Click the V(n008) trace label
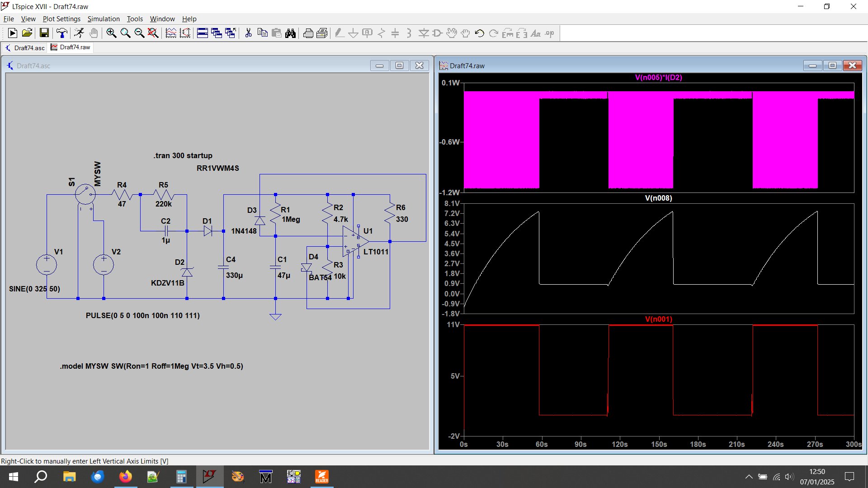This screenshot has height=488, width=868. pos(658,198)
